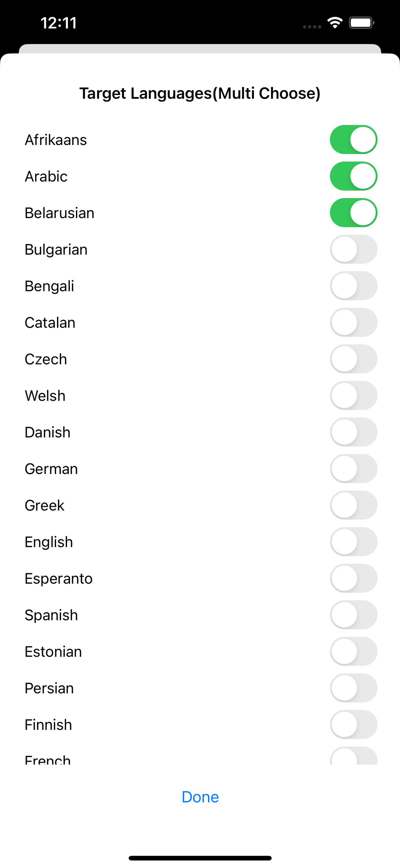
Task: Tap the Done button
Action: (x=200, y=797)
